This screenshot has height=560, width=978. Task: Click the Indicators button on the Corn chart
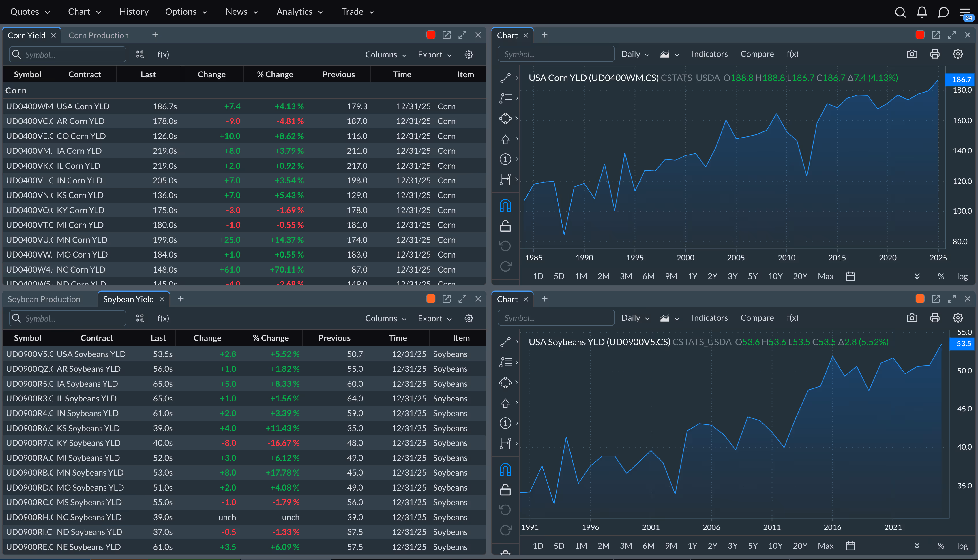(x=709, y=54)
